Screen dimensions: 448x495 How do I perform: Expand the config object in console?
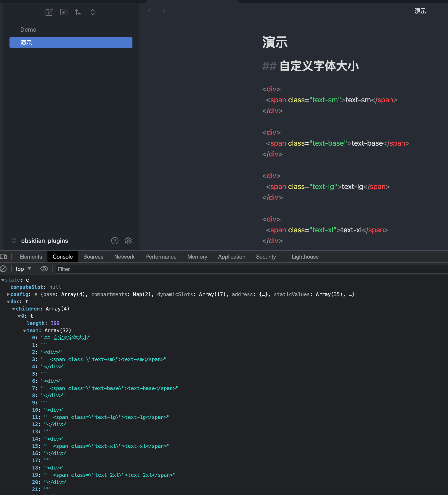(x=8, y=294)
